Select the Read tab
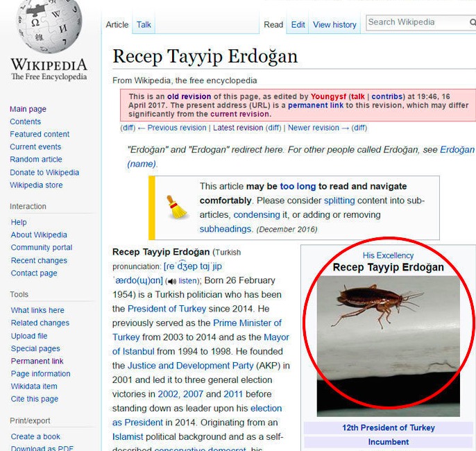Viewport: 476px width, 451px height. 273,24
